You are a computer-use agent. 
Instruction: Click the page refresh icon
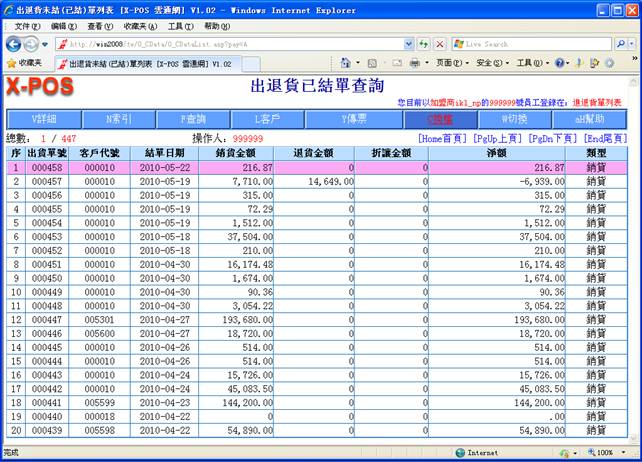coord(423,44)
